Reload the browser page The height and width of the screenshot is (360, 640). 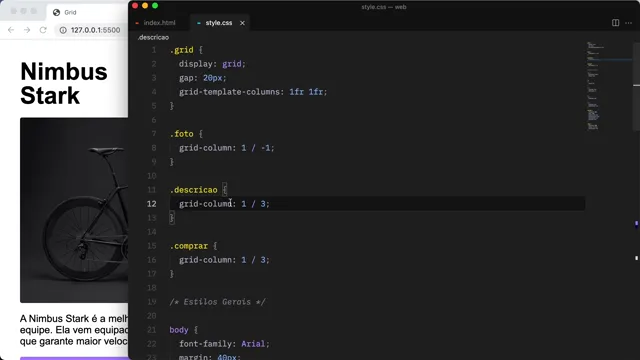(43, 30)
